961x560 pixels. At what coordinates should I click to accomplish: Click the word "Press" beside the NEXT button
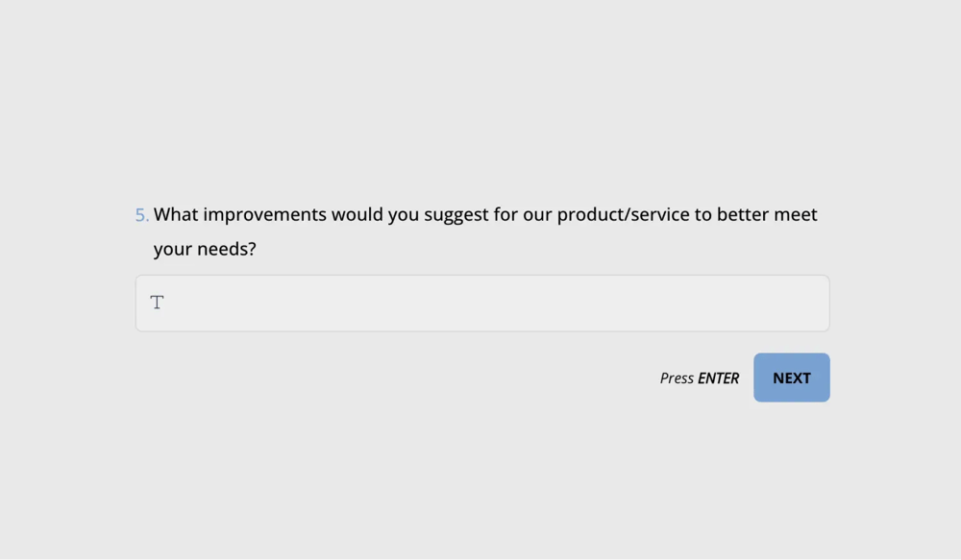(677, 378)
